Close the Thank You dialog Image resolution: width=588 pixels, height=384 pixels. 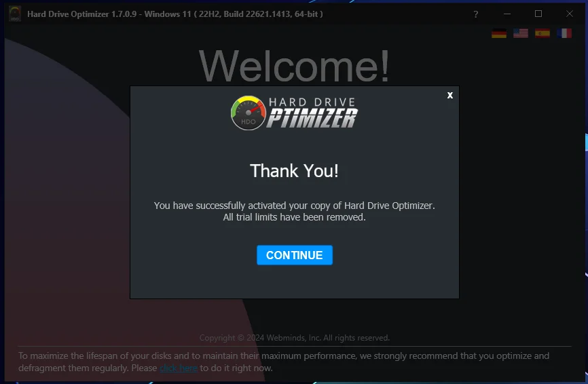[x=450, y=95]
